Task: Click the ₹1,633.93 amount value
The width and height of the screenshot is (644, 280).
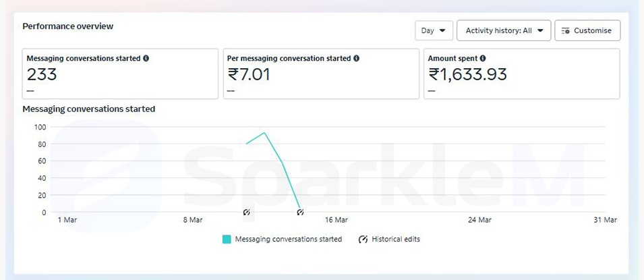Action: point(468,74)
